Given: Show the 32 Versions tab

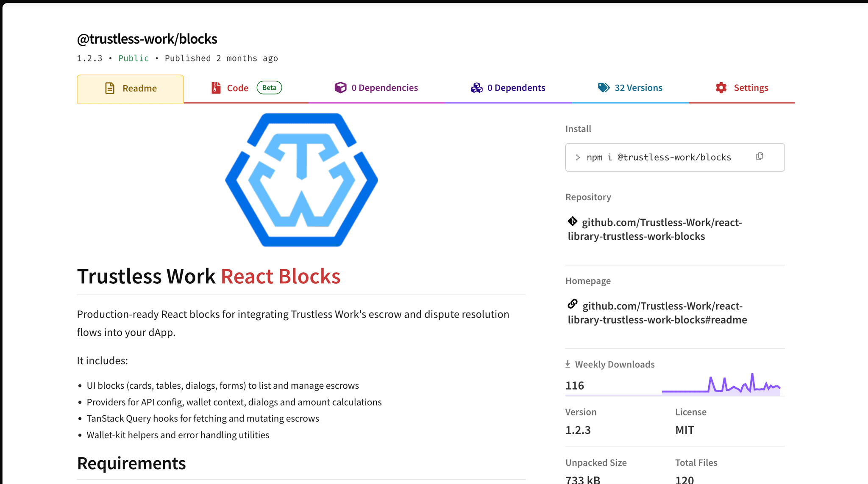Looking at the screenshot, I should (x=630, y=88).
